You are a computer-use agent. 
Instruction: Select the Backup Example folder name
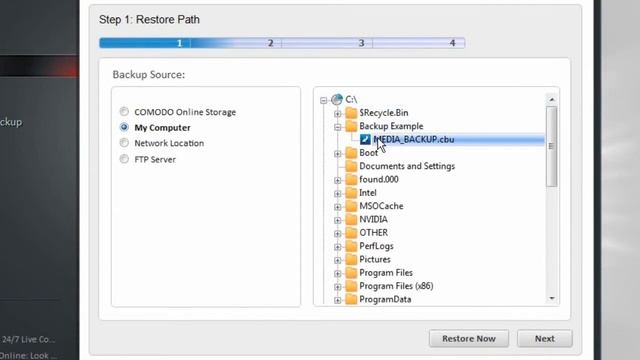pos(391,126)
